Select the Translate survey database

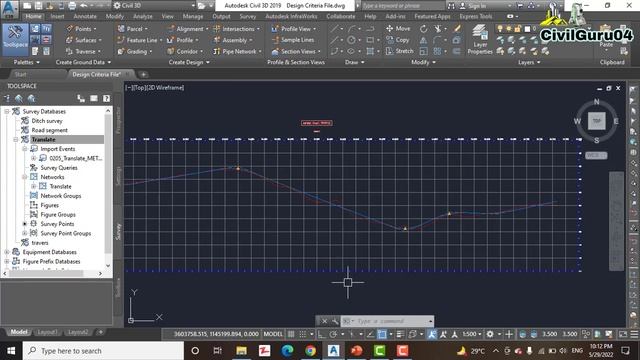point(43,140)
